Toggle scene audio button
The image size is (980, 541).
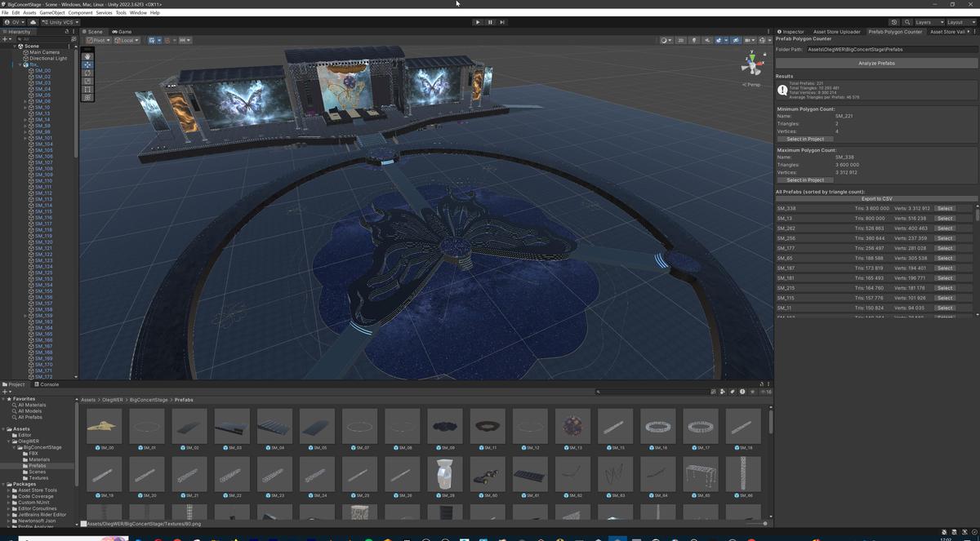point(707,40)
